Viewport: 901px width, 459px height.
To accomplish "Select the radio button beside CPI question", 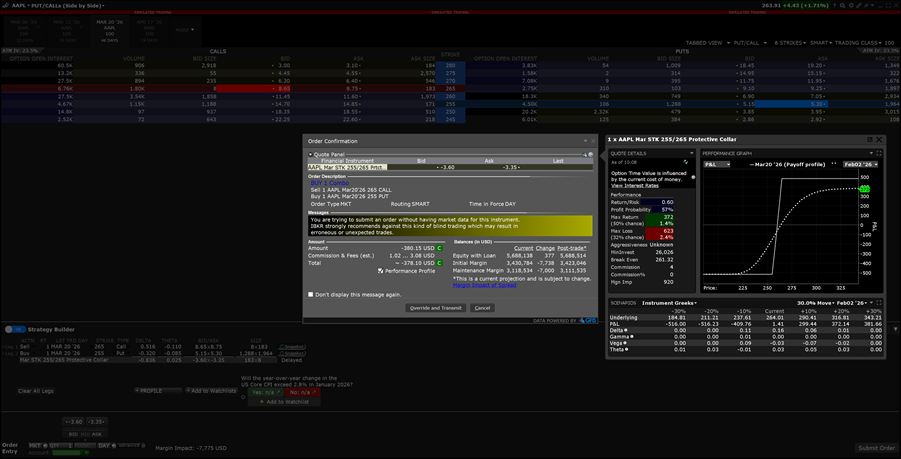I will point(243,395).
